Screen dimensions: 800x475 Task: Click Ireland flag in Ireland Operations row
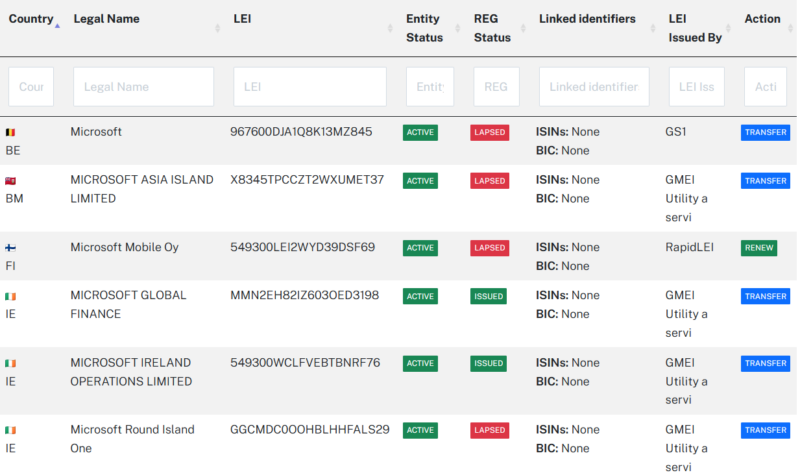(x=10, y=363)
